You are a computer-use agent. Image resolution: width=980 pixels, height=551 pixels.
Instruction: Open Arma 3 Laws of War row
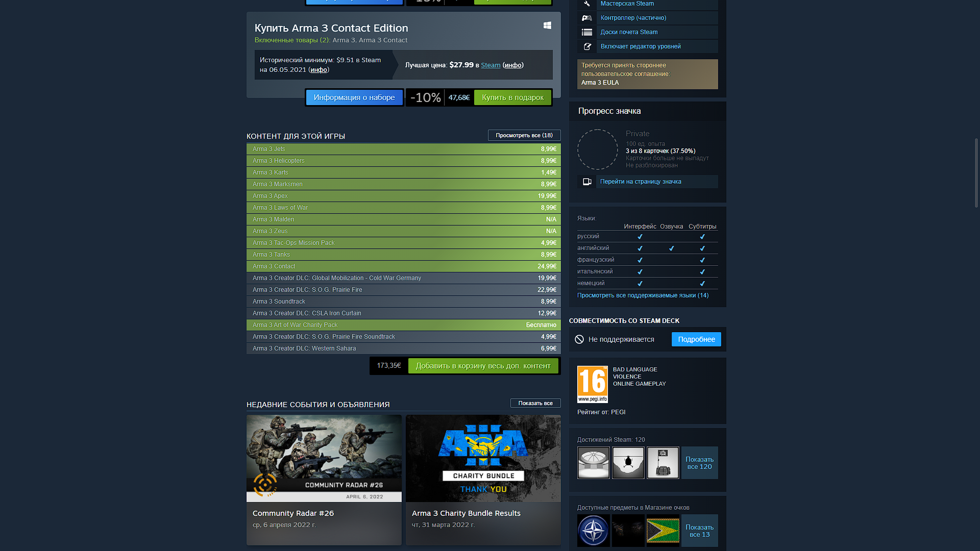(404, 208)
